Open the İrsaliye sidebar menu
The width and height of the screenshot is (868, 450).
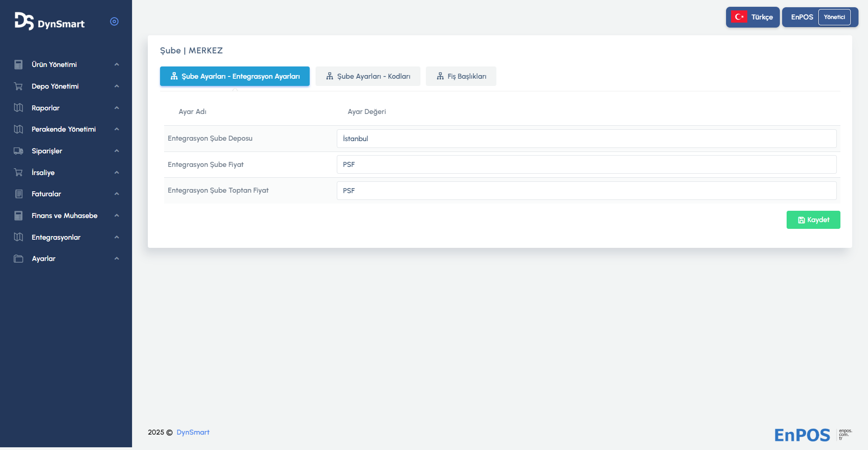(x=43, y=173)
